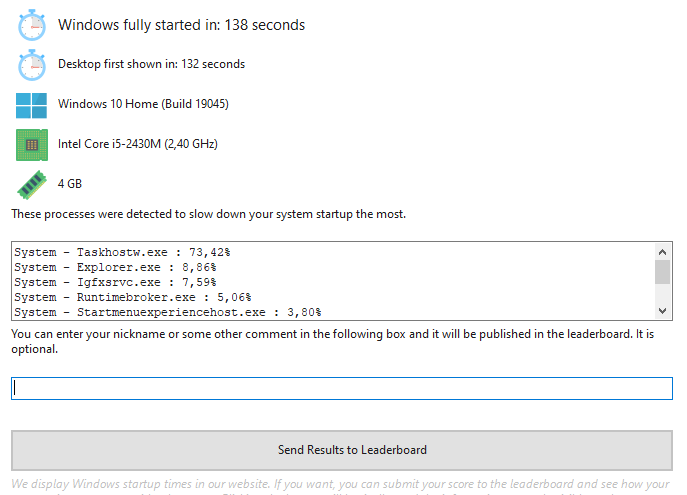Click the green RAM memory stick icon

[32, 184]
